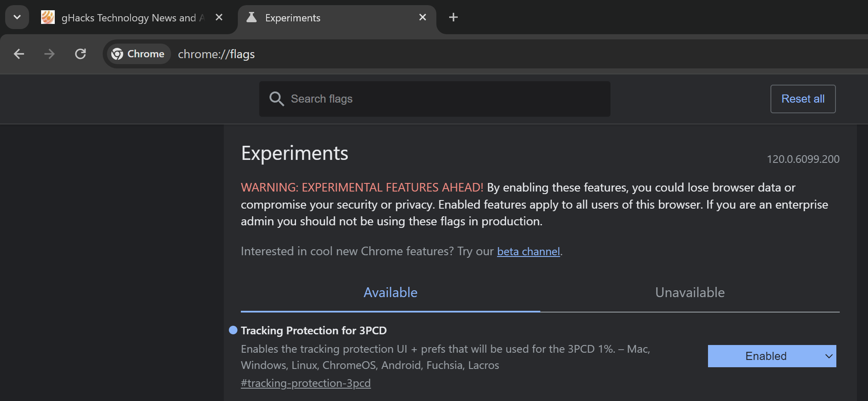Click the search magnifier icon in Search flags
868x401 pixels.
pyautogui.click(x=277, y=99)
